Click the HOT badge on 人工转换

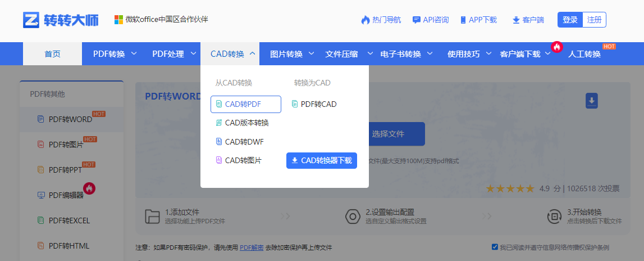[x=609, y=46]
